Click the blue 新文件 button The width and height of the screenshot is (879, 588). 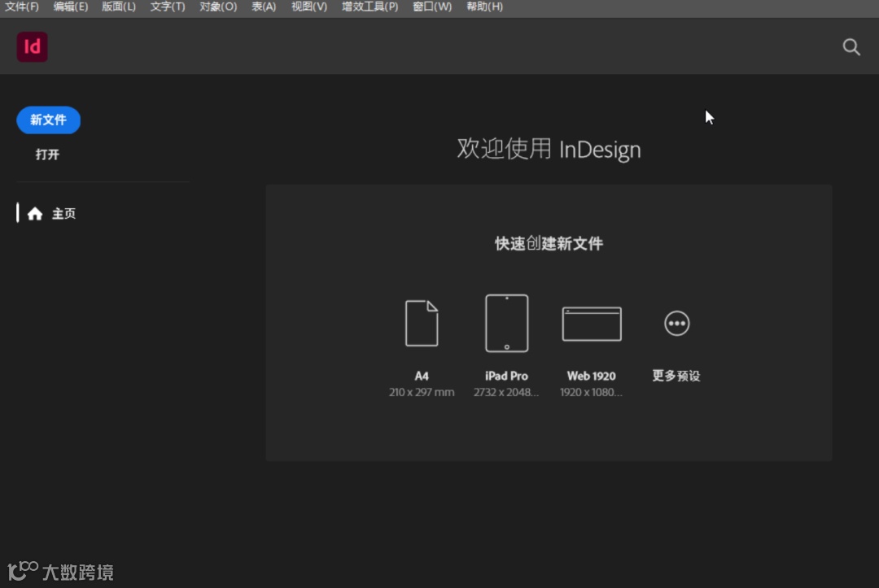[x=49, y=120]
